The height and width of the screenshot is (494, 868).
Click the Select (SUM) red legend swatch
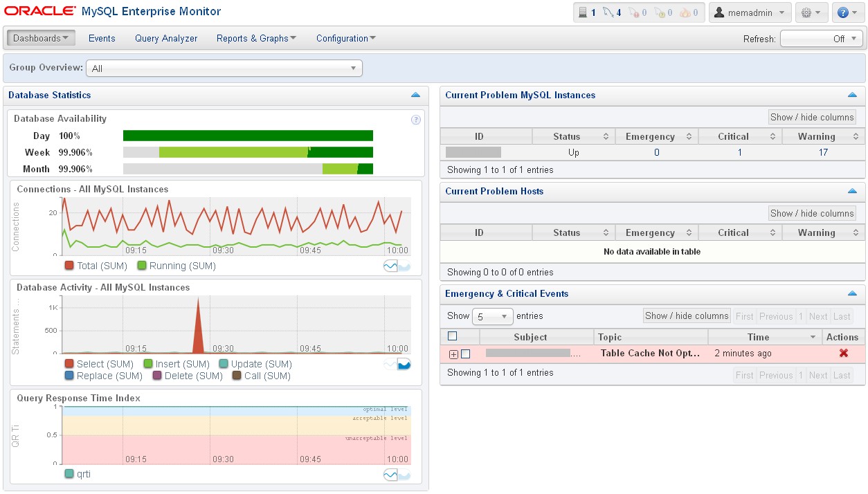[x=69, y=364]
